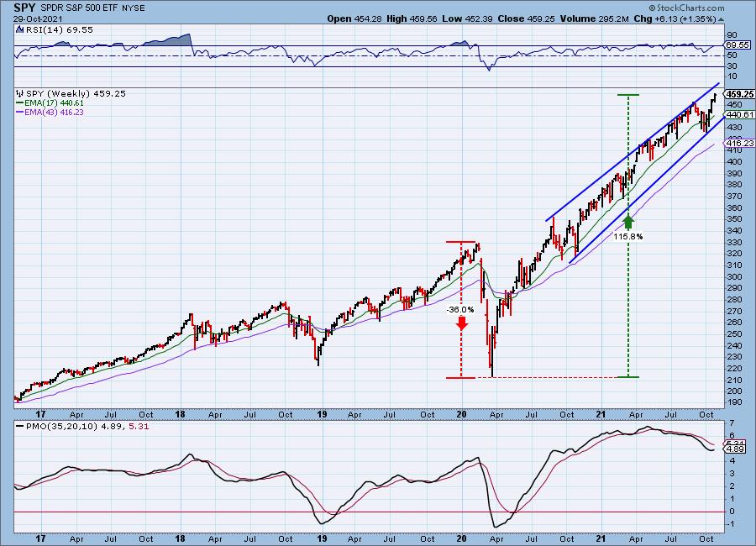Click the candlestick icon beside SPY (Weekly)
756x546 pixels.
19,93
